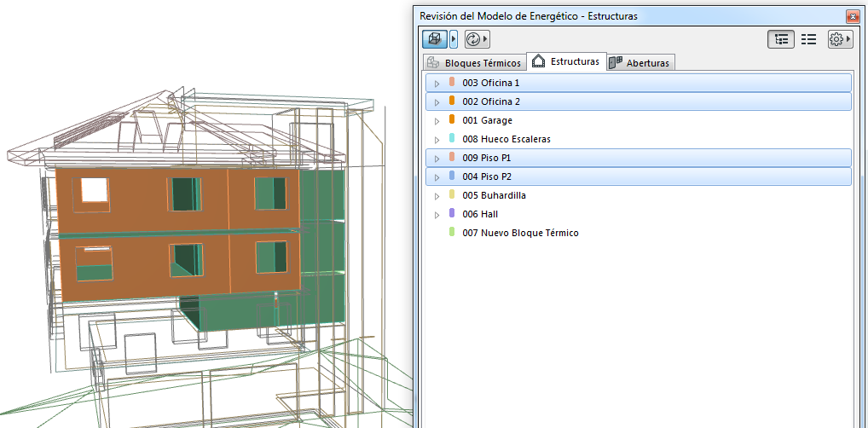Expand the 009 Piso P1 row

[x=437, y=159]
